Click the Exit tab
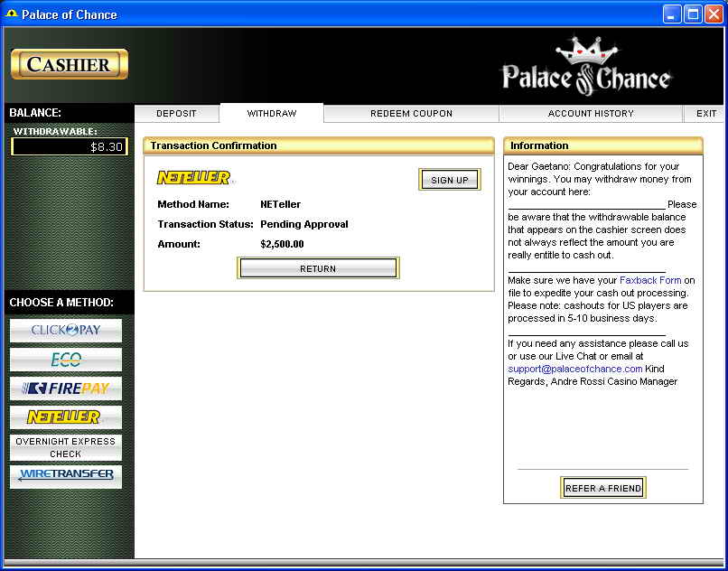 pos(705,113)
